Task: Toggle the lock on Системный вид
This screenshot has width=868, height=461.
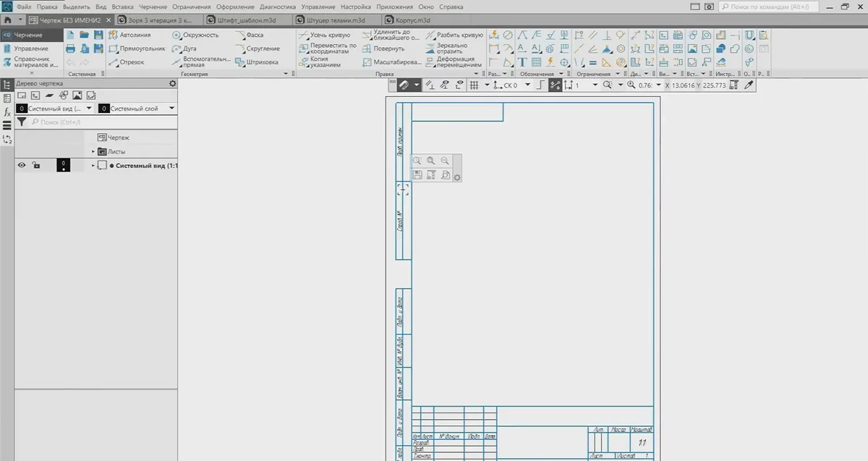Action: [35, 166]
